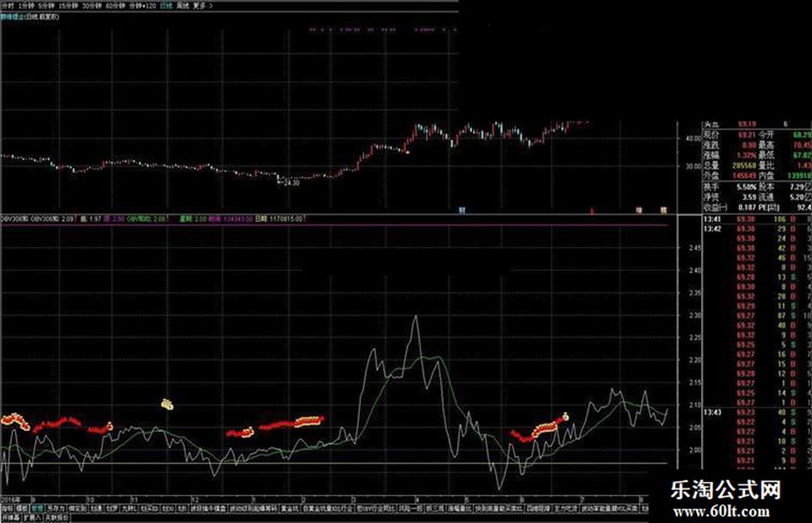The image size is (812, 523).
Task: Expand the 更多 periods menu
Action: [201, 6]
